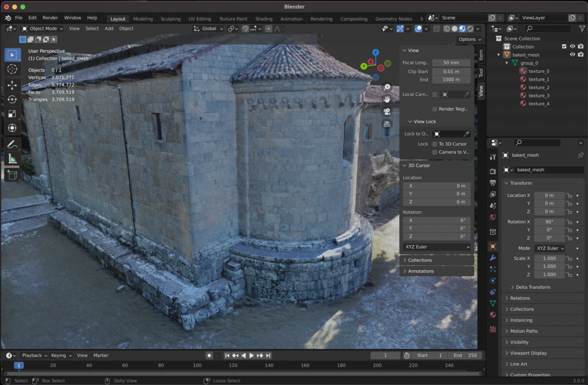
Task: Open the viewport Add menu
Action: [109, 29]
